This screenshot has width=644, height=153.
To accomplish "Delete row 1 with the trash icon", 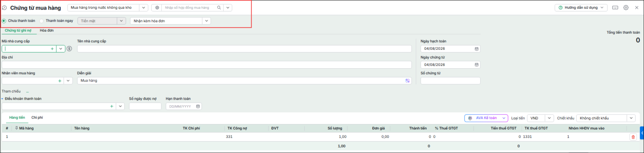I will [633, 137].
